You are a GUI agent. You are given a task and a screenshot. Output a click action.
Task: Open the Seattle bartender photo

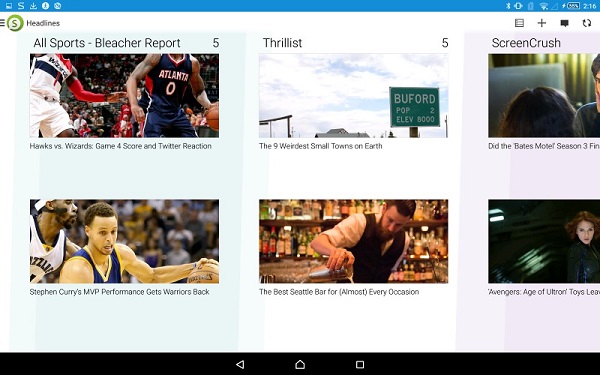(x=354, y=241)
